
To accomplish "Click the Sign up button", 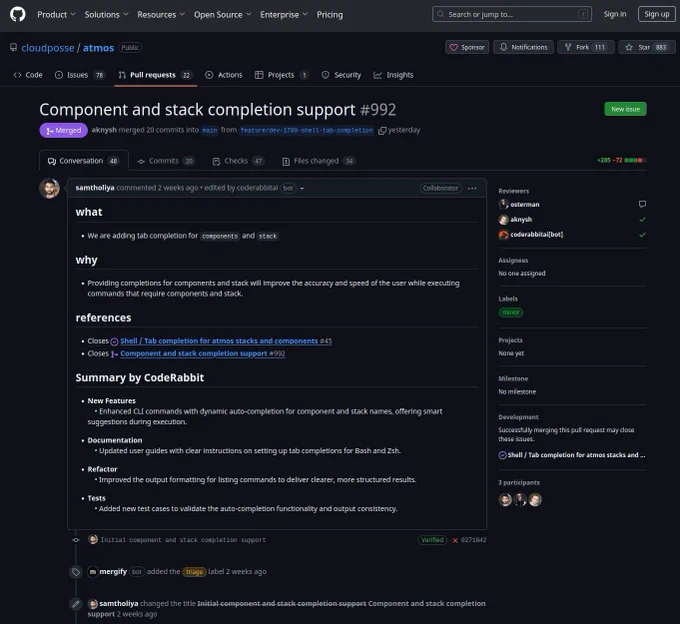I will (x=657, y=14).
